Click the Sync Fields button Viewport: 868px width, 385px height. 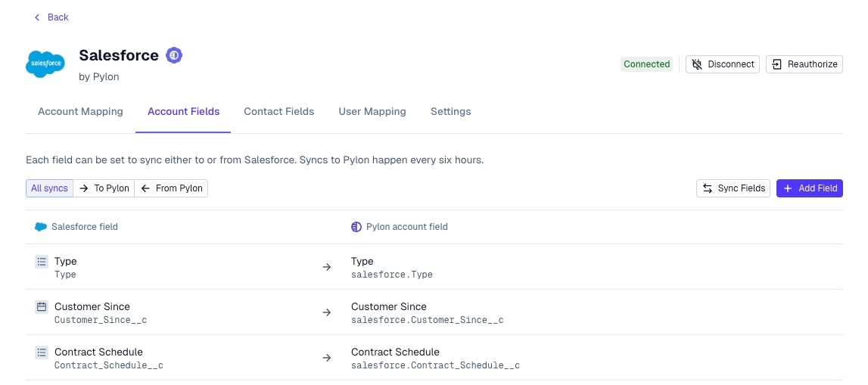coord(733,188)
